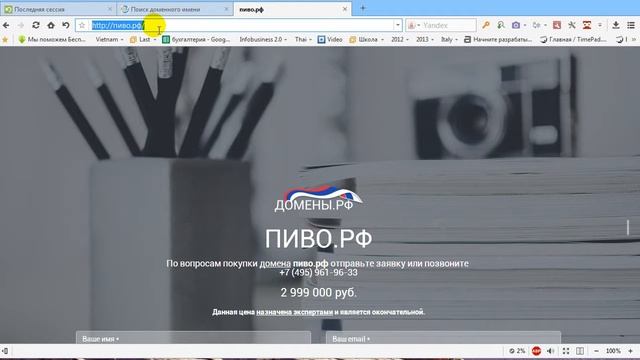
Task: Zoom in with plus icon
Action: coord(631,351)
